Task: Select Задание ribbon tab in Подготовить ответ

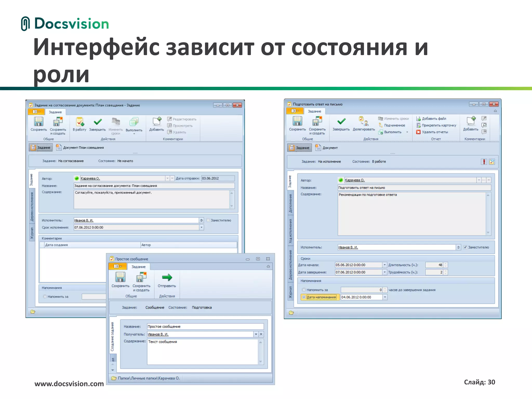Action: pyautogui.click(x=314, y=111)
